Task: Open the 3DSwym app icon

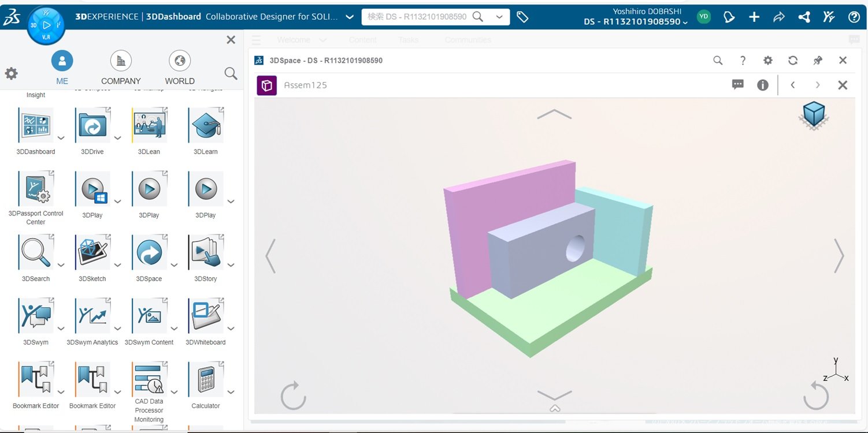Action: click(36, 316)
